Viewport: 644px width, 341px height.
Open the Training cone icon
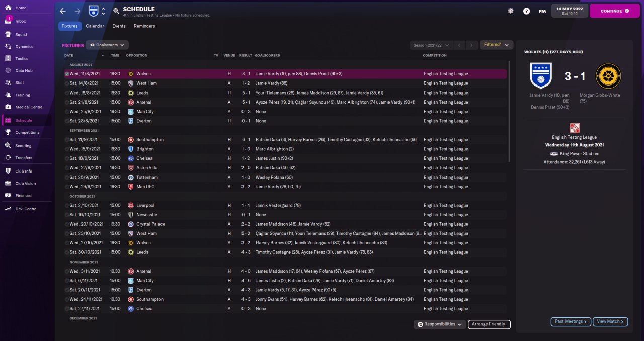click(x=8, y=95)
